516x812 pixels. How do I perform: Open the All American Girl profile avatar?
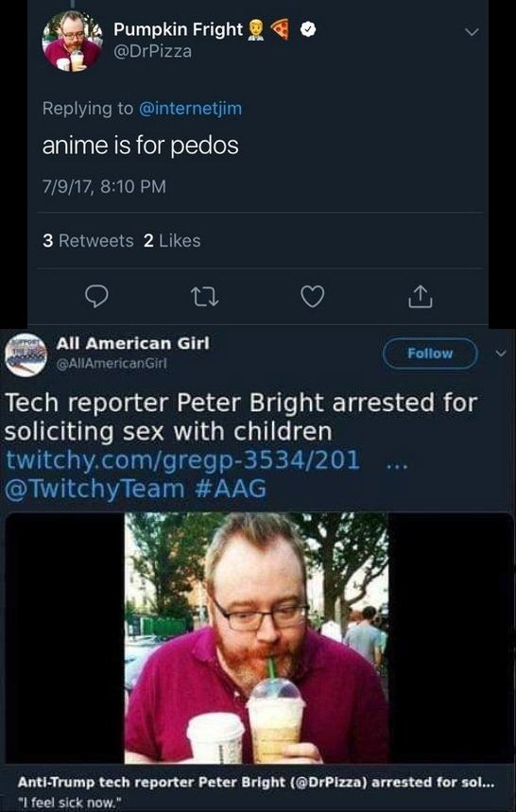click(26, 357)
